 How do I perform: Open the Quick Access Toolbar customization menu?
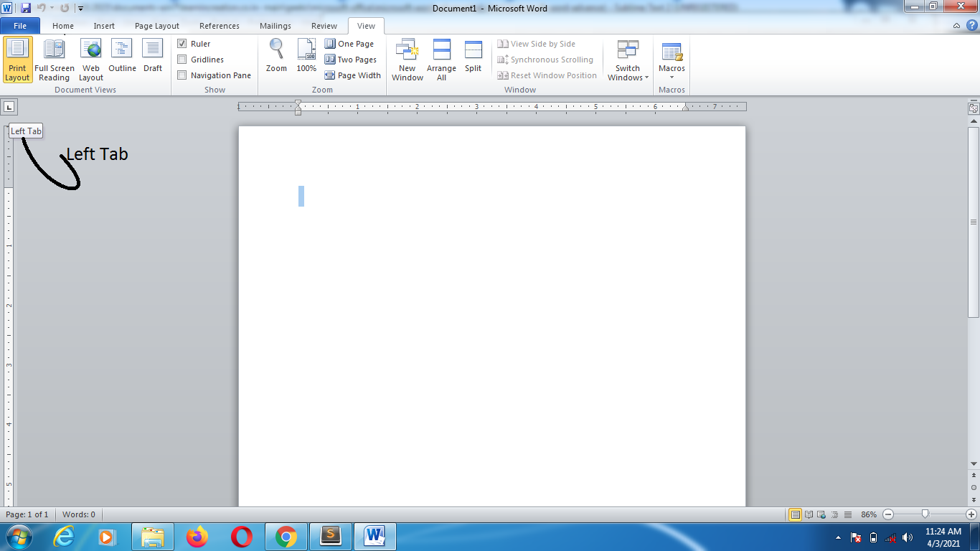point(80,8)
